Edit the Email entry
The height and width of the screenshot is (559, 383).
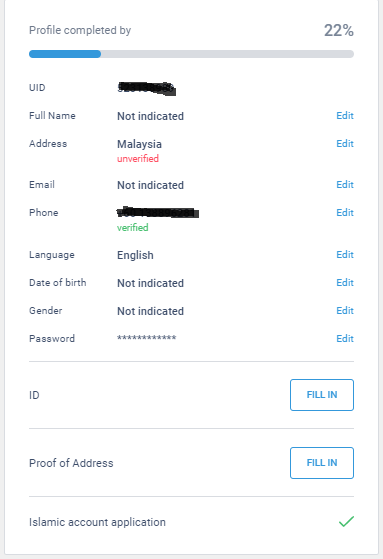coord(345,184)
